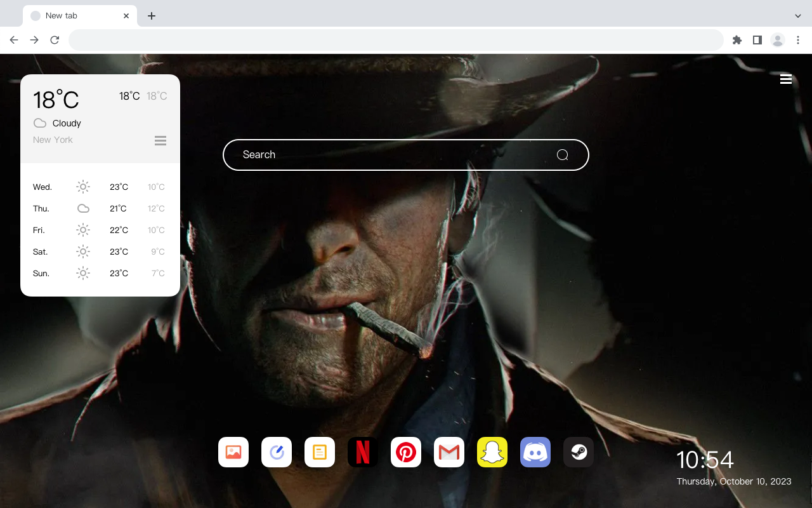Click the date Thursday, October 10, 2023
Screen dimensions: 812x508
click(734, 481)
